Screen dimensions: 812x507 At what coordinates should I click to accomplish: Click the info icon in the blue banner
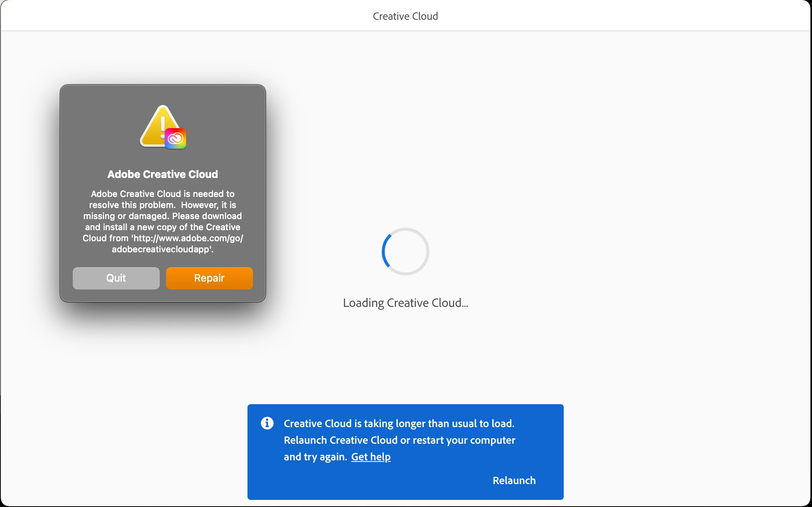click(x=267, y=423)
